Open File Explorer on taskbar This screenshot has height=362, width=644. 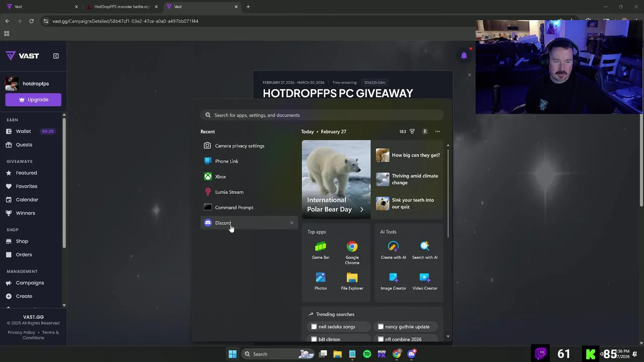coord(338,354)
